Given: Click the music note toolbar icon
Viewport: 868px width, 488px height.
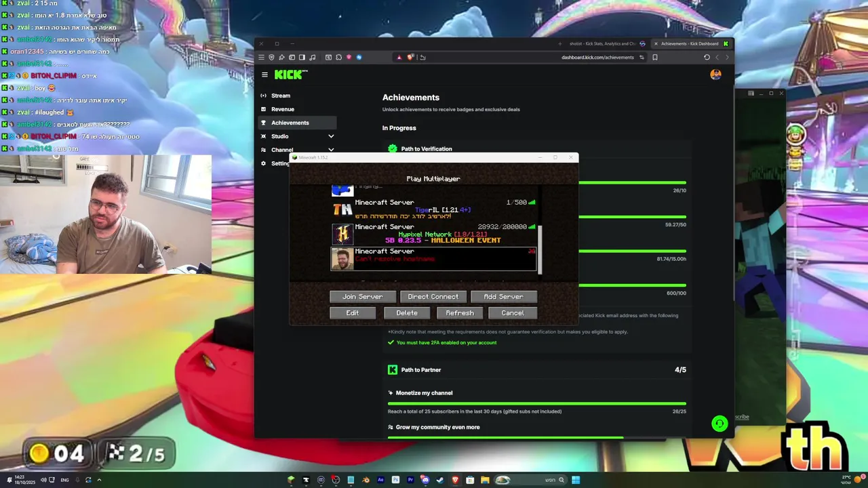Looking at the screenshot, I should [312, 57].
